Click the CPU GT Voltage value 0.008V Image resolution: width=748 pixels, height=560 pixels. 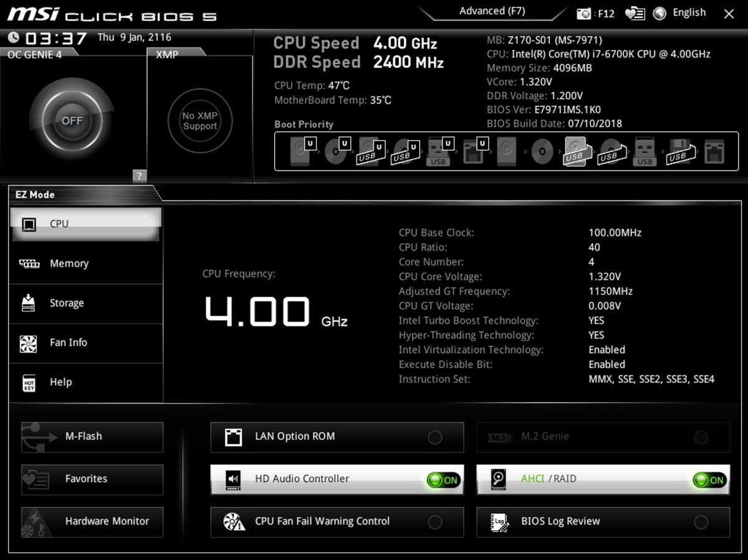(604, 306)
